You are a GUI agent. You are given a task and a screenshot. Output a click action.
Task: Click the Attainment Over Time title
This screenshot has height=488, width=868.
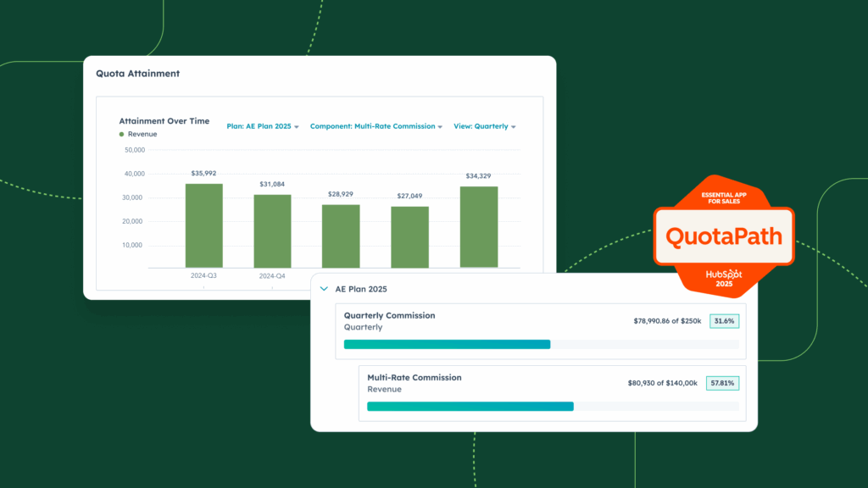164,120
